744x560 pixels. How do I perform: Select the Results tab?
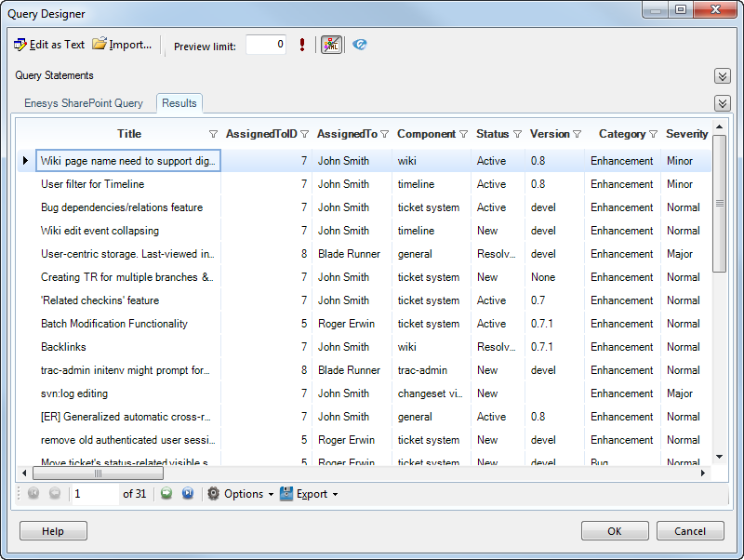(x=179, y=103)
